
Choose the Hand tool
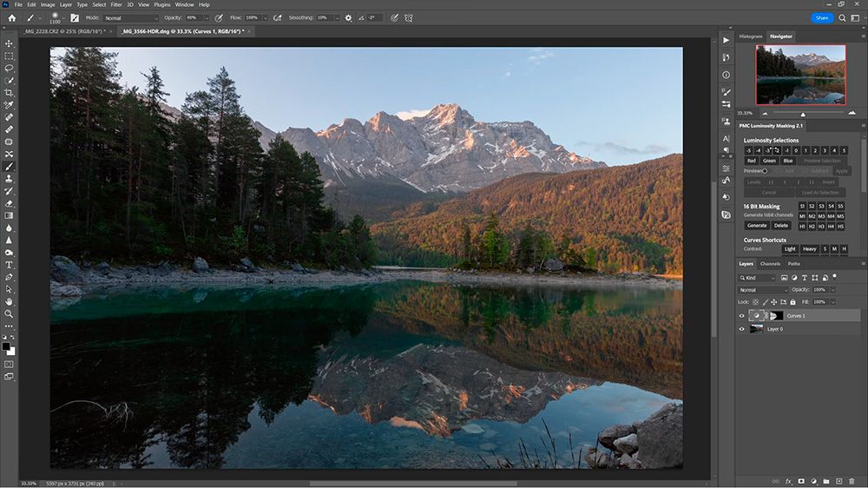pyautogui.click(x=10, y=301)
